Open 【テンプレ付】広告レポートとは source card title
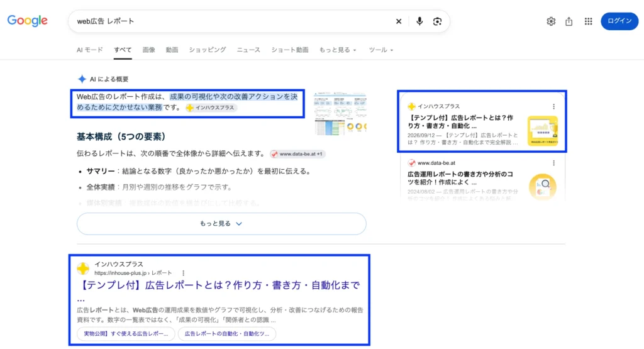 (461, 121)
